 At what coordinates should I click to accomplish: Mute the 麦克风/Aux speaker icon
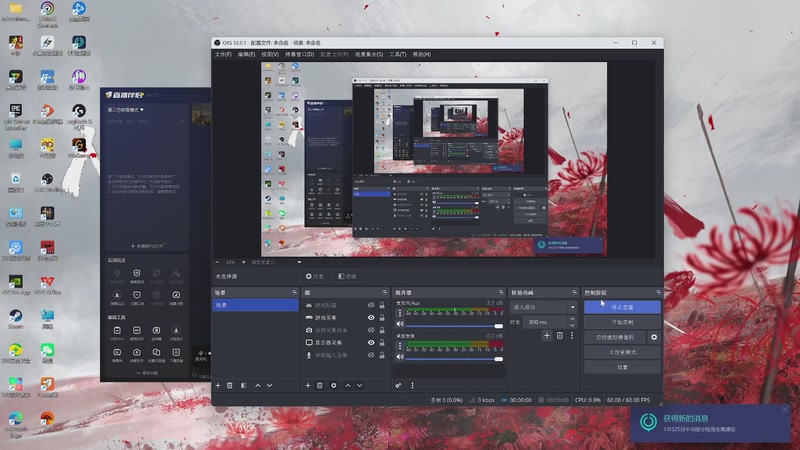point(400,324)
